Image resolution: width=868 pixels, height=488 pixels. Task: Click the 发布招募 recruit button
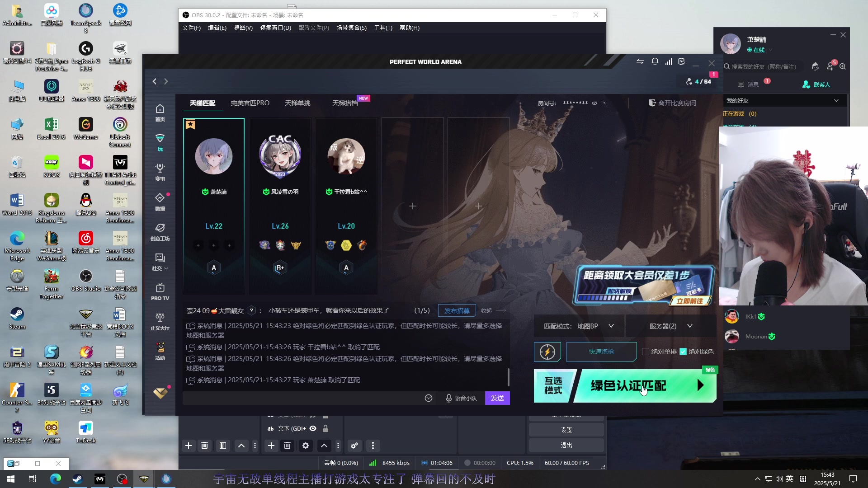[x=457, y=310]
